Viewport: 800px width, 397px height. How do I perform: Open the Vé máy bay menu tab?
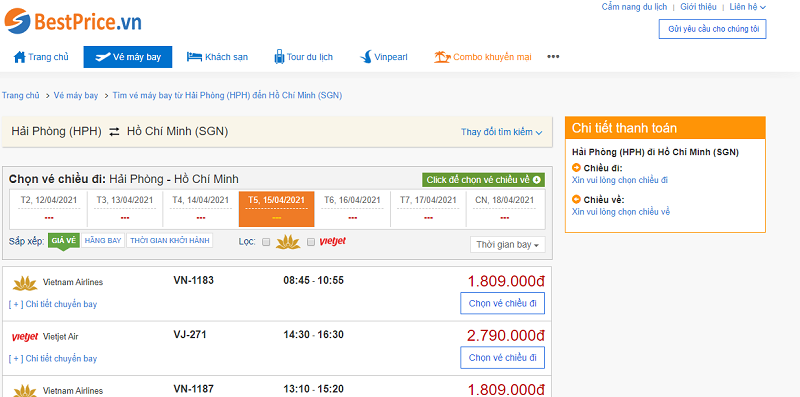[x=128, y=57]
